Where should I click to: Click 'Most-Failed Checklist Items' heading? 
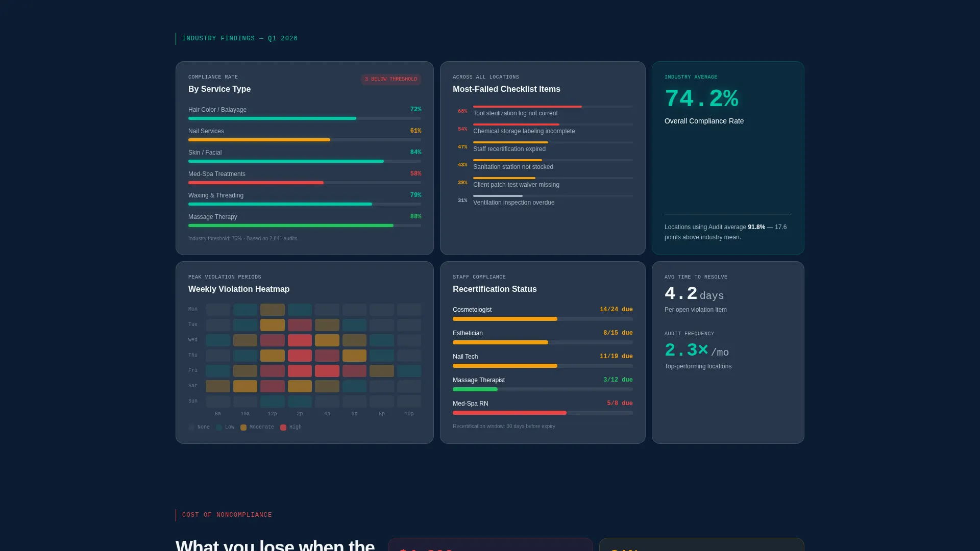pos(506,89)
